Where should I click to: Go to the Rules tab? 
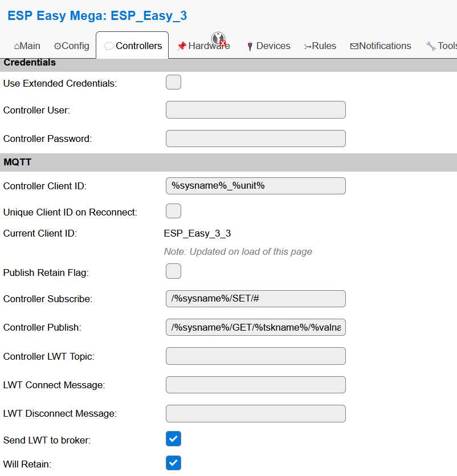pos(320,46)
